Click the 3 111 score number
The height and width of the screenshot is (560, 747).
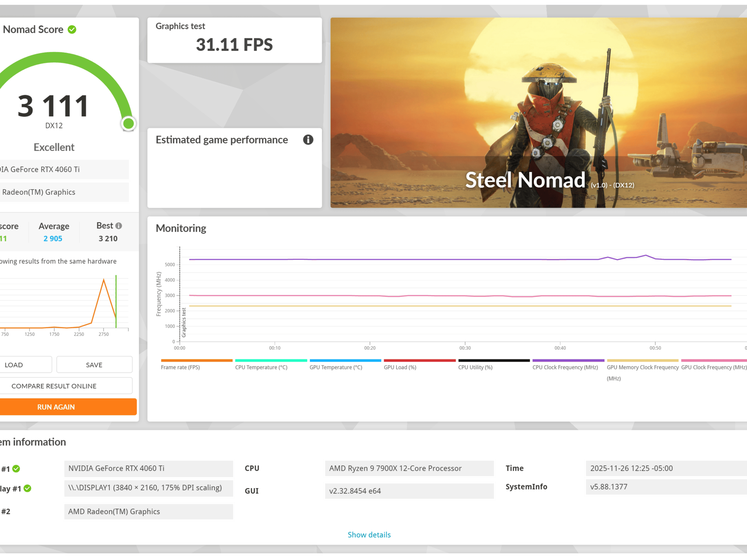(x=53, y=106)
